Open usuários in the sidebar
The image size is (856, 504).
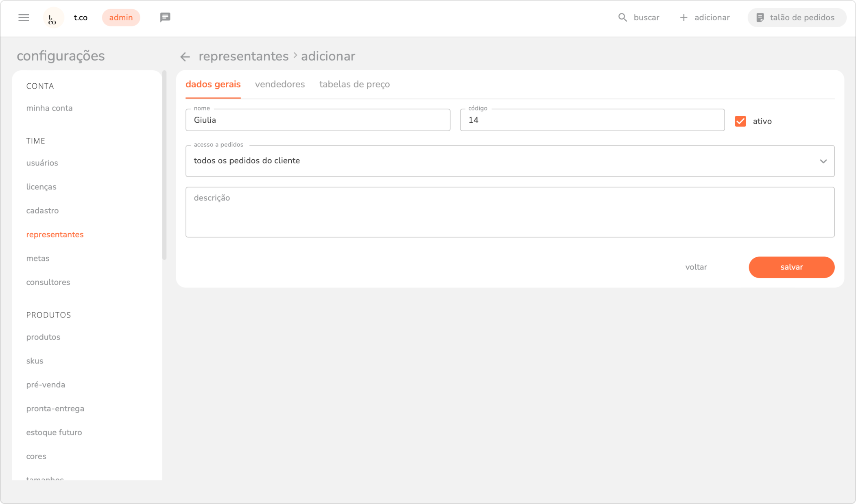[42, 163]
